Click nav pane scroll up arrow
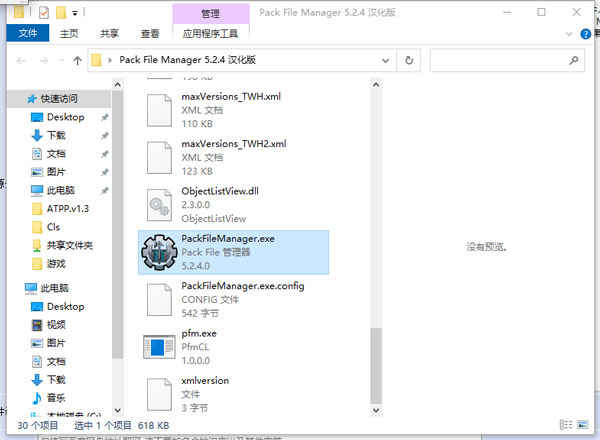 [118, 85]
